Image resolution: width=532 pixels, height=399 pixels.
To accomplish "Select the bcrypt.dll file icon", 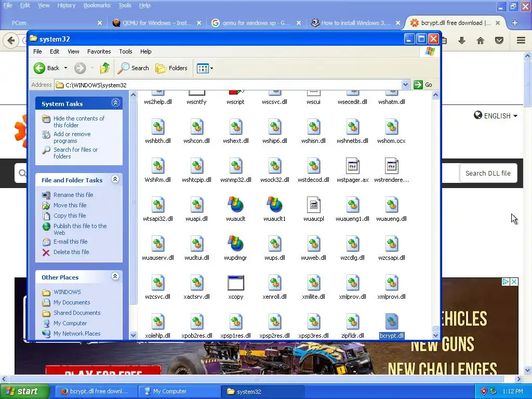I will coord(392,322).
